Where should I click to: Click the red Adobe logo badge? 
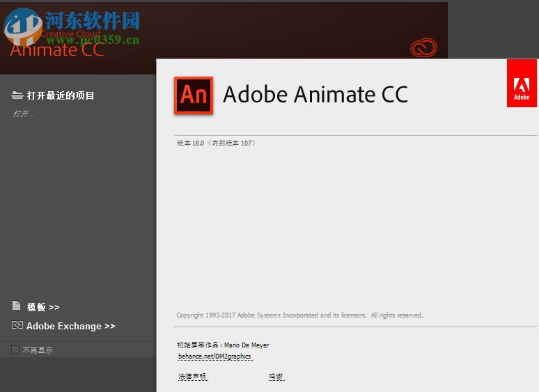click(522, 83)
